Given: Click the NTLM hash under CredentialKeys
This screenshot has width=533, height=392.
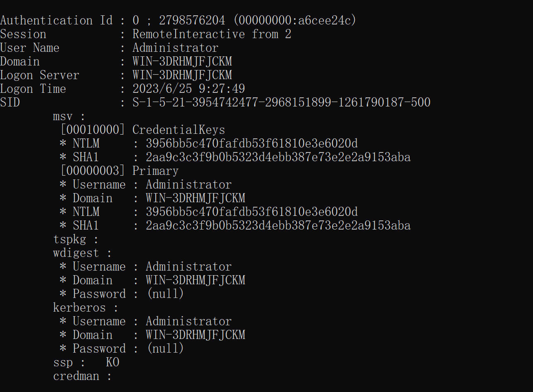Looking at the screenshot, I should tap(251, 143).
